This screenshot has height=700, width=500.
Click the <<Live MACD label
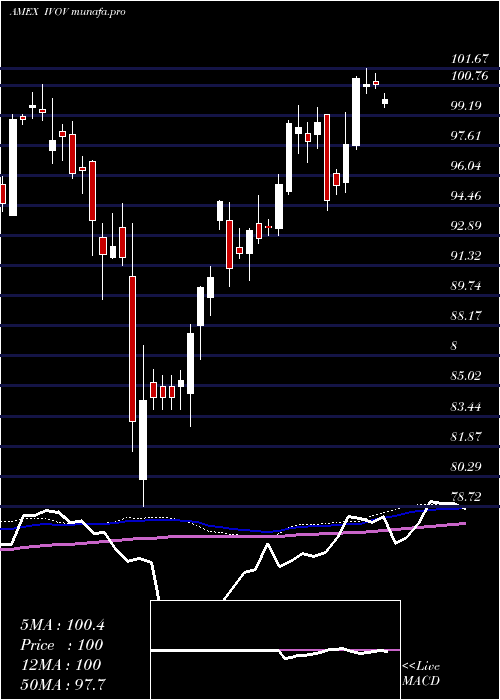coord(421,674)
